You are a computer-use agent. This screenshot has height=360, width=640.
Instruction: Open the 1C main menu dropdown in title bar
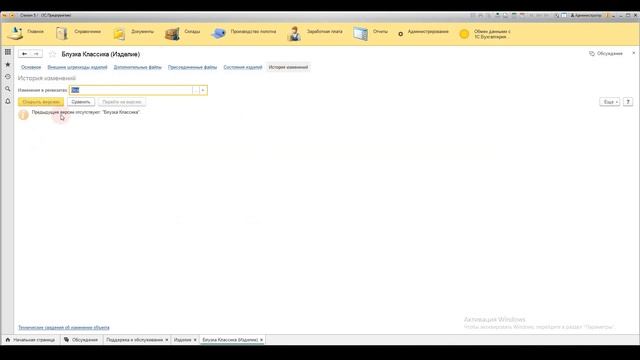(x=12, y=16)
